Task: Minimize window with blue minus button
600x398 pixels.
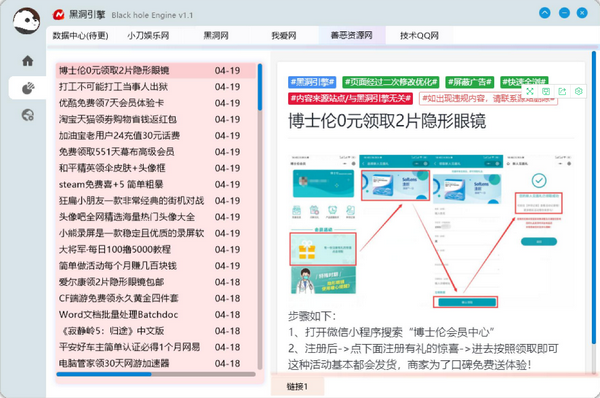Action: [564, 13]
